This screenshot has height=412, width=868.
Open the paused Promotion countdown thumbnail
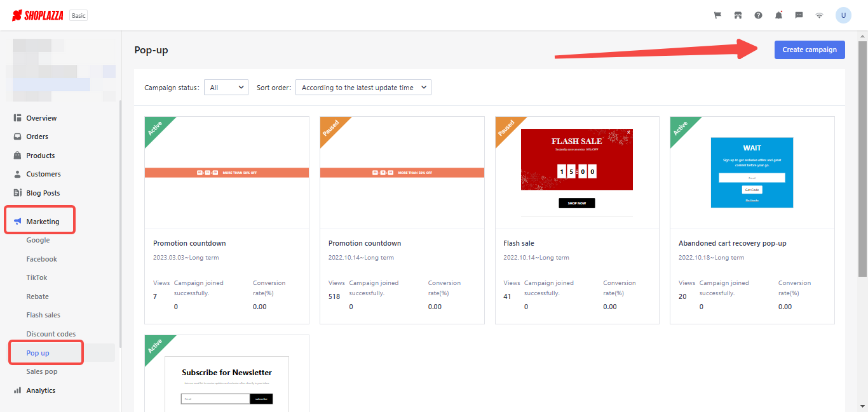[402, 173]
